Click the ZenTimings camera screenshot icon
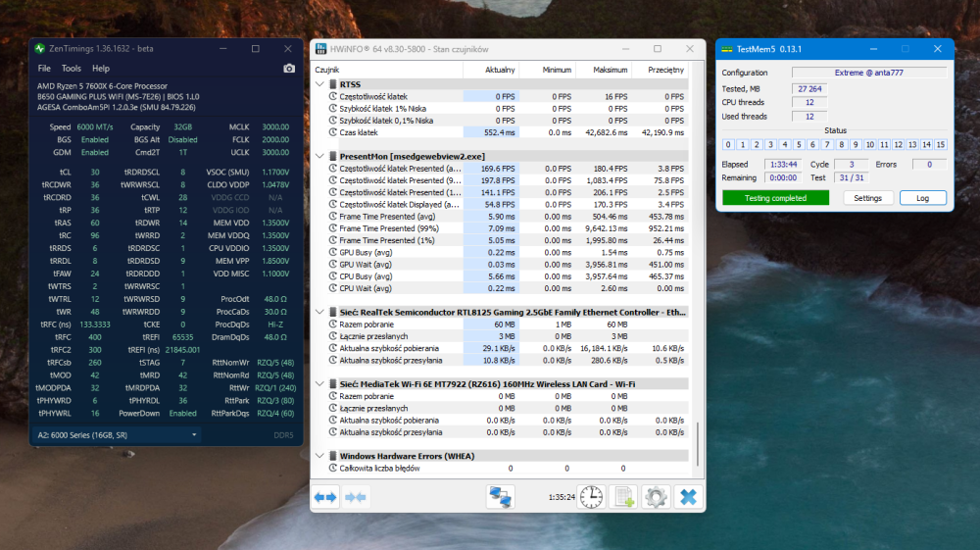The width and height of the screenshot is (980, 550). (x=289, y=69)
